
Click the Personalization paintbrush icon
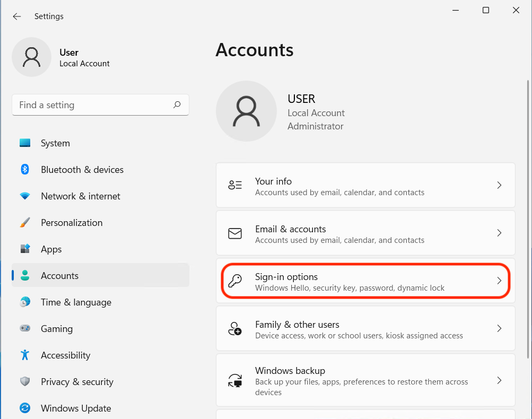click(25, 223)
